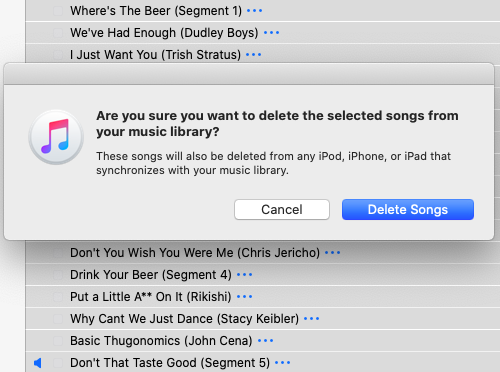Image resolution: width=500 pixels, height=372 pixels.
Task: Toggle checkbox for Where's The Beer (Segment 1)
Action: 58,11
